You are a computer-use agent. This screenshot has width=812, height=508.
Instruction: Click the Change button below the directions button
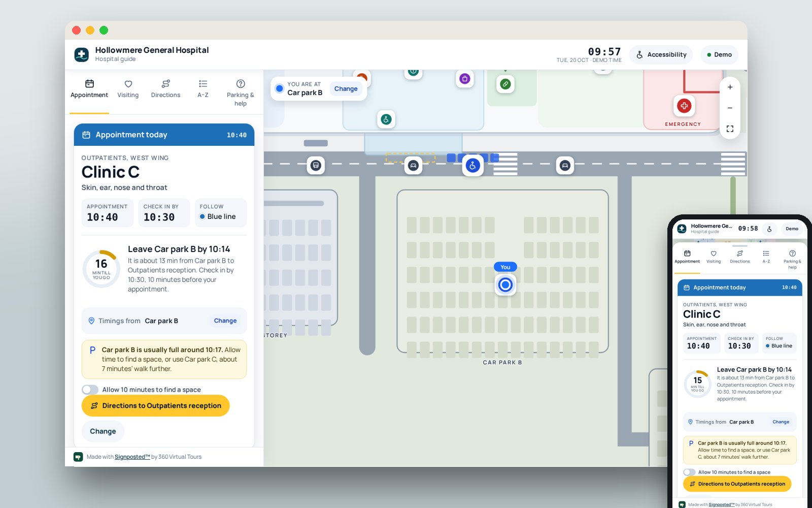[103, 431]
